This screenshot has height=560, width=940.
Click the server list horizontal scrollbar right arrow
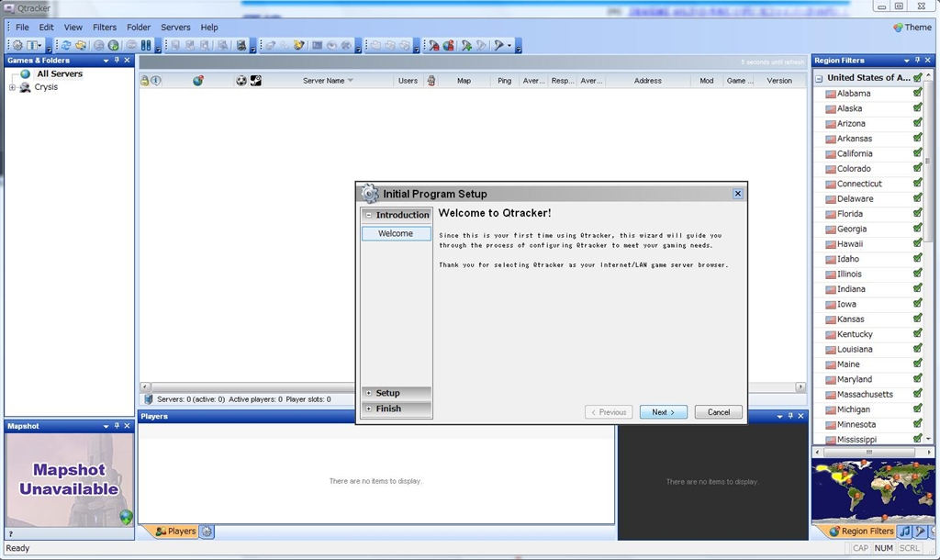[800, 387]
